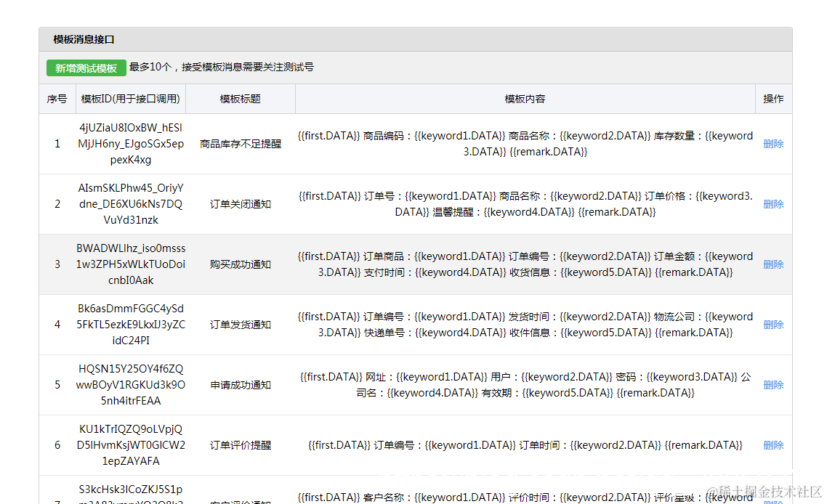Click template content containing 订单时间

[525, 445]
